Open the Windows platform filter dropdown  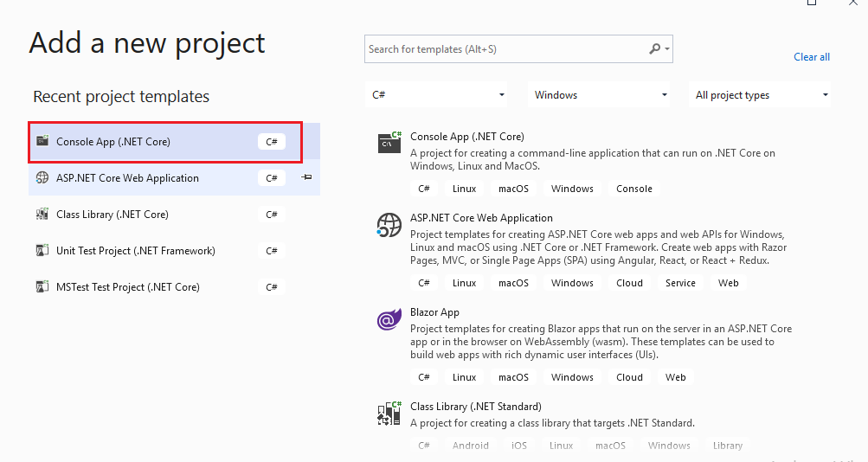click(599, 94)
